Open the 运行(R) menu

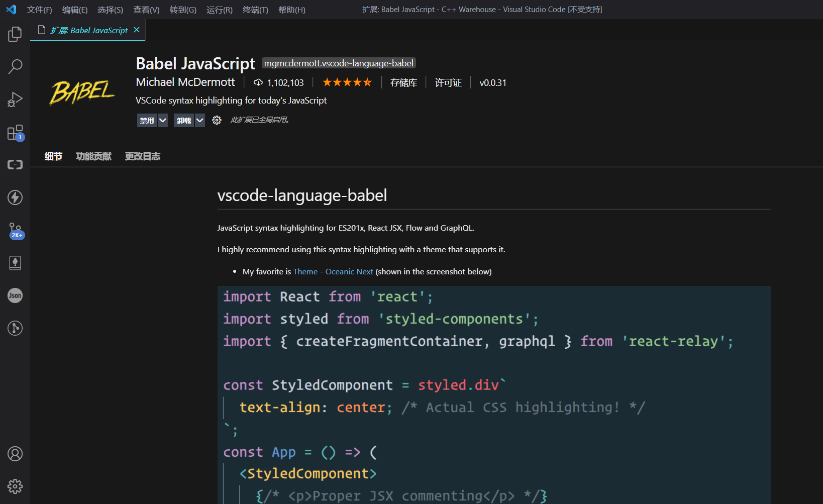coord(220,10)
